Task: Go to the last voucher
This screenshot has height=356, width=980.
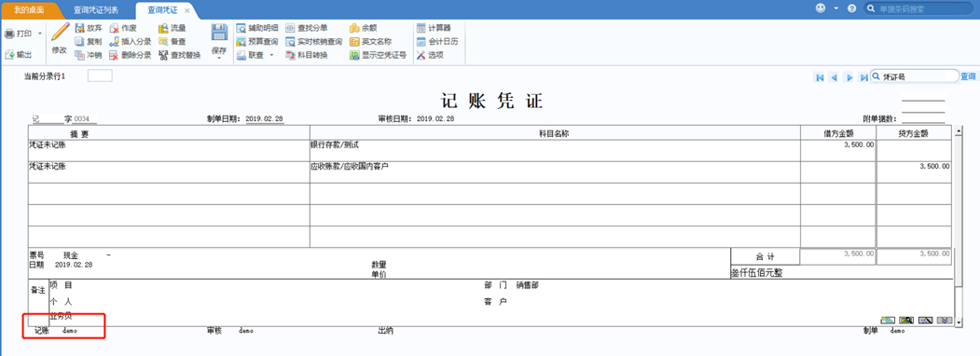Action: pos(863,77)
